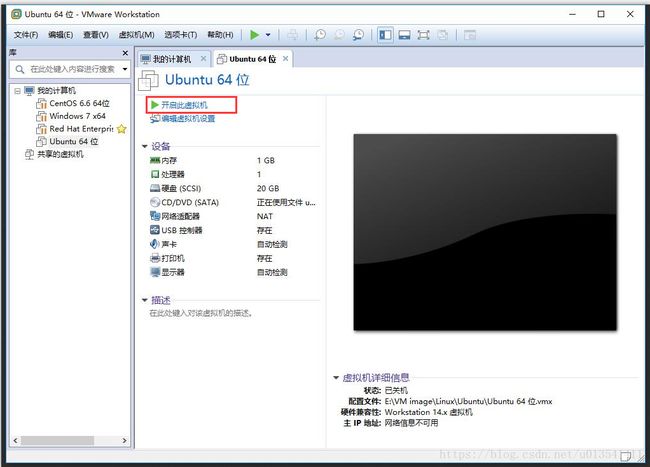Image resolution: width=650 pixels, height=467 pixels.
Task: Take a snapshot with the clock-plus icon
Action: tap(320, 35)
